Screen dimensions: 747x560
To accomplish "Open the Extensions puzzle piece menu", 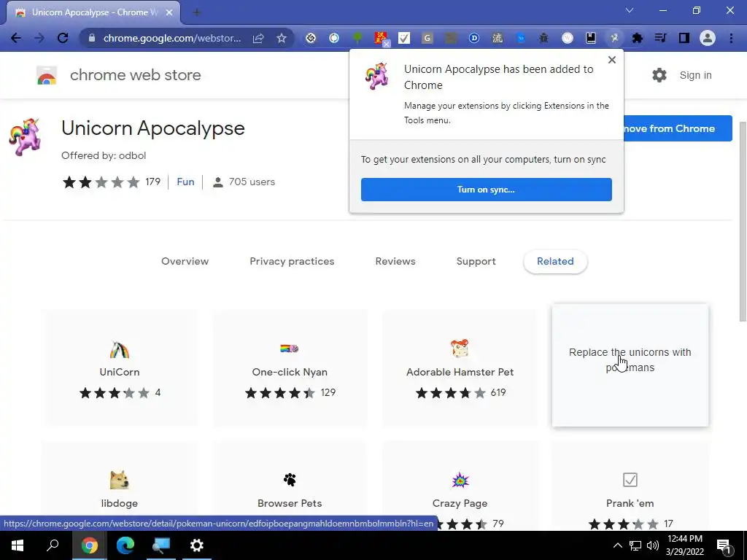I will pyautogui.click(x=638, y=38).
